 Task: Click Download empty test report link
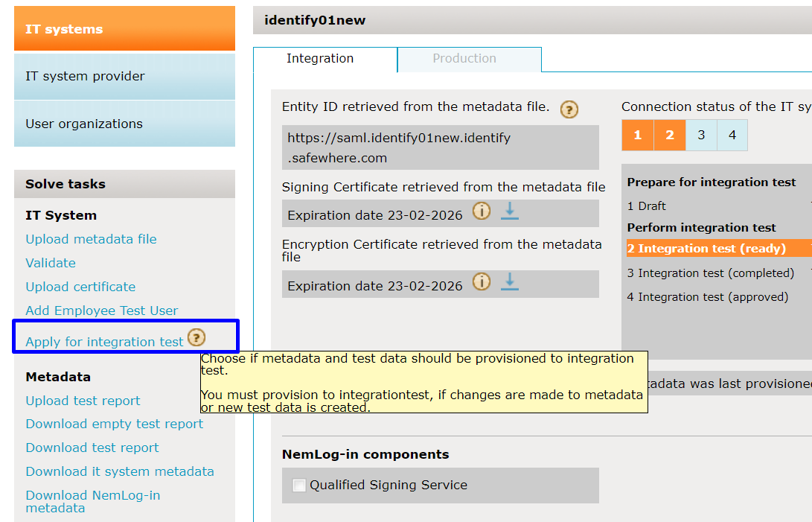(x=115, y=424)
